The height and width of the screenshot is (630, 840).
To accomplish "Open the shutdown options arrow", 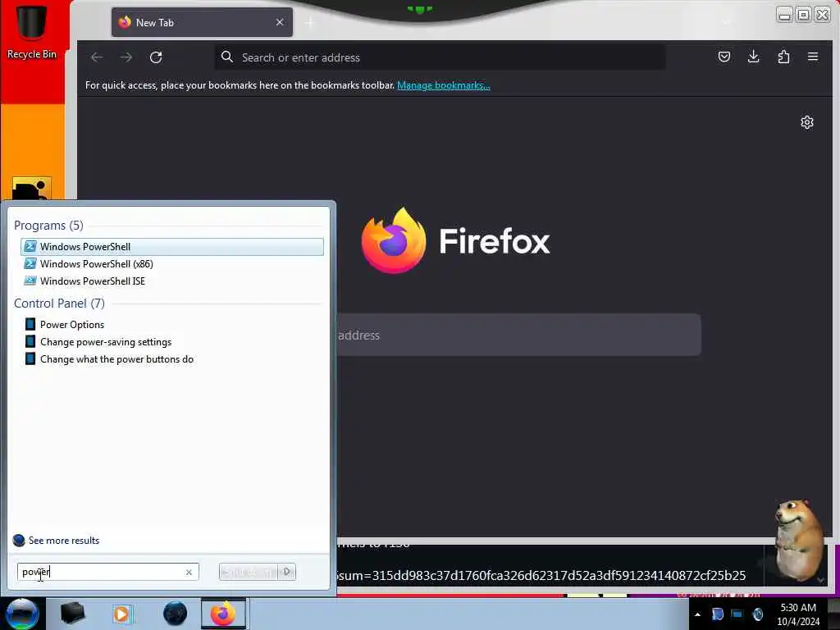I will point(287,572).
